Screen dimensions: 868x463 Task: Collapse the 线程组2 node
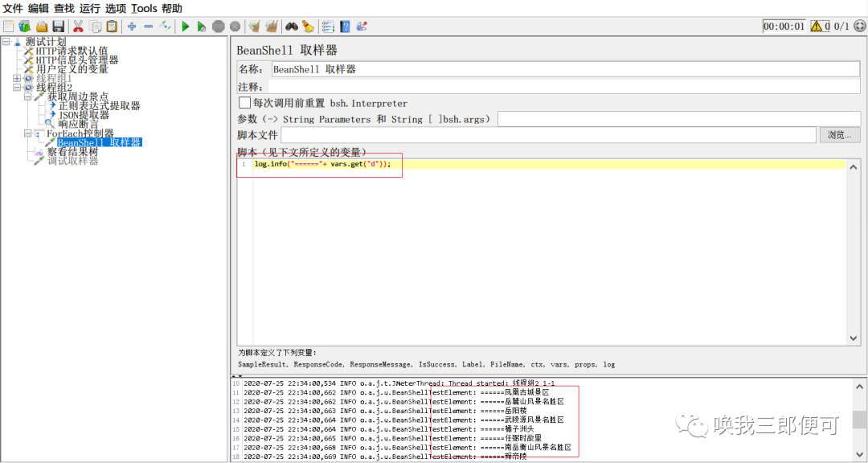pyautogui.click(x=16, y=88)
